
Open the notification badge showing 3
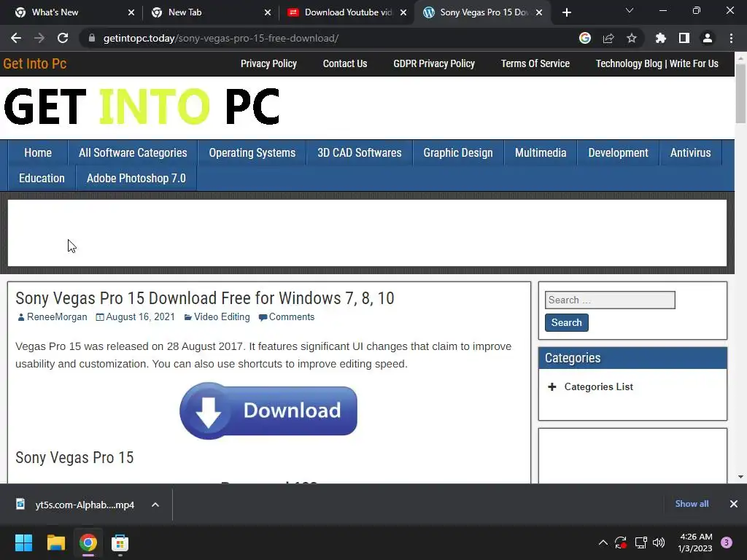[x=727, y=542]
